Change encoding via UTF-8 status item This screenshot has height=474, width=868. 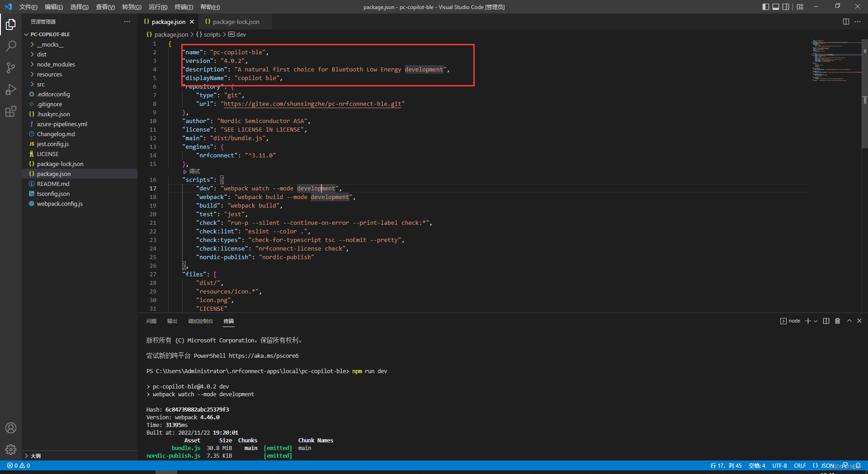point(779,466)
